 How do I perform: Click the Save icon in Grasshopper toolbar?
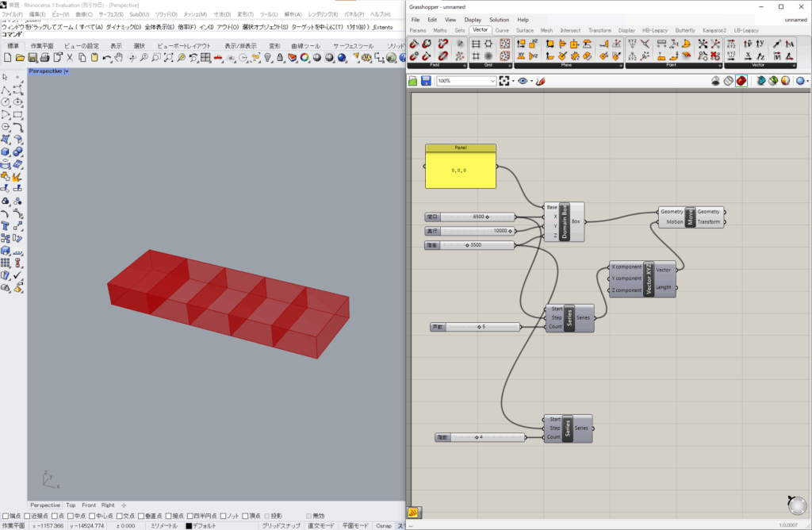[426, 81]
